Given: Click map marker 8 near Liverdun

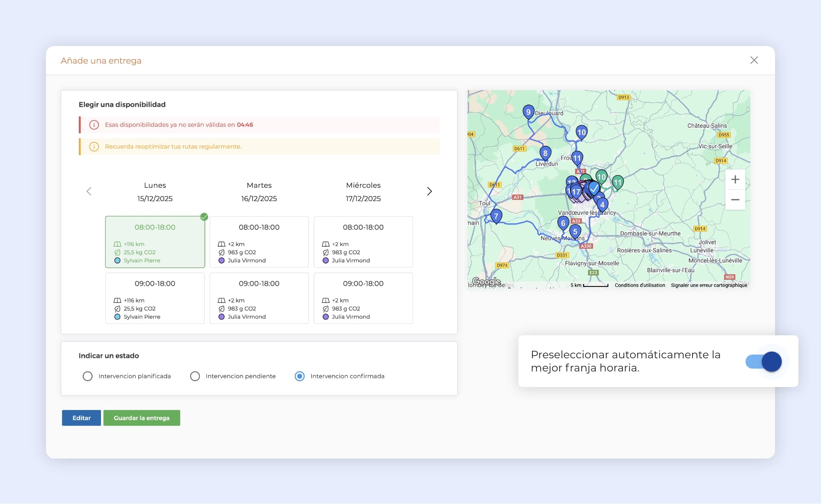Looking at the screenshot, I should (x=545, y=153).
